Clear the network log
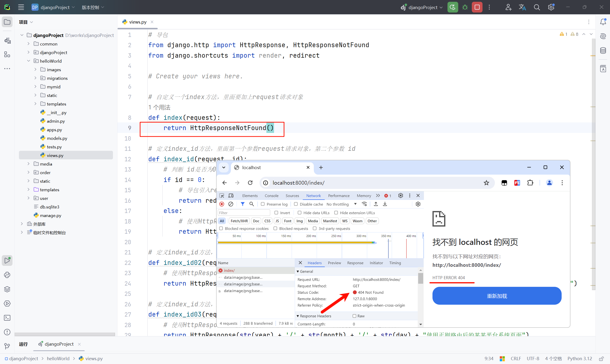610x364 pixels. pos(231,204)
